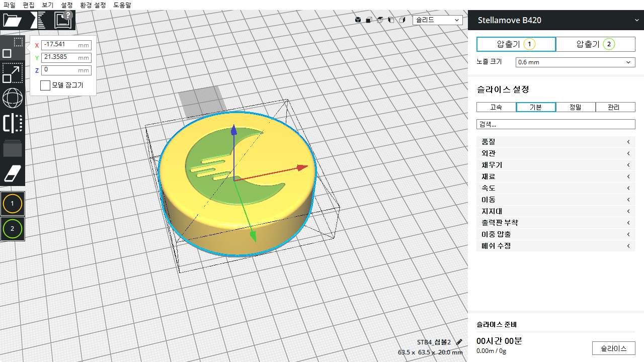Click the Y position input field

coord(66,57)
